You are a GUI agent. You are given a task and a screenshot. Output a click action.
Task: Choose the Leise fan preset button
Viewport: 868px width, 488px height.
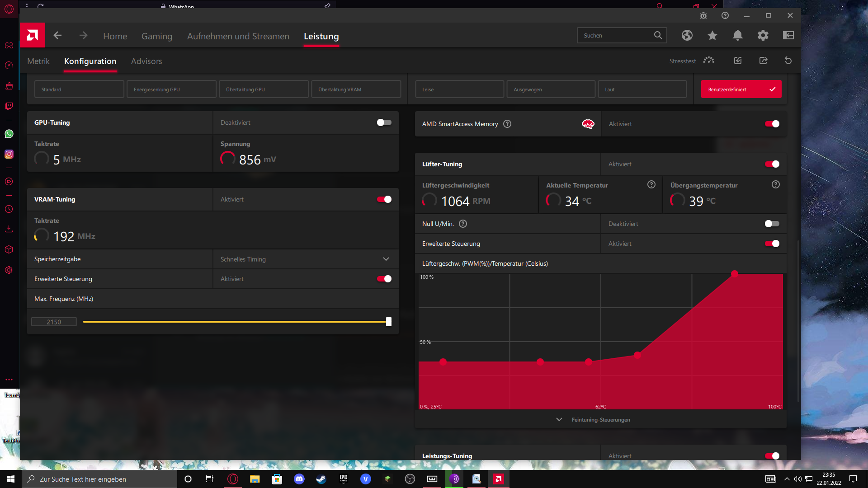pos(459,89)
